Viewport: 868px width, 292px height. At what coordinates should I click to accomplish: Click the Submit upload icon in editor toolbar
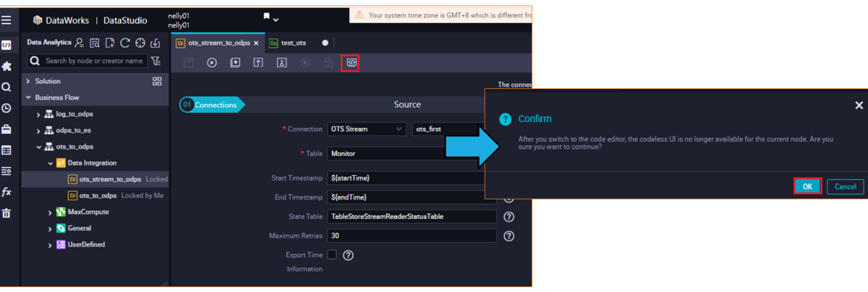258,63
